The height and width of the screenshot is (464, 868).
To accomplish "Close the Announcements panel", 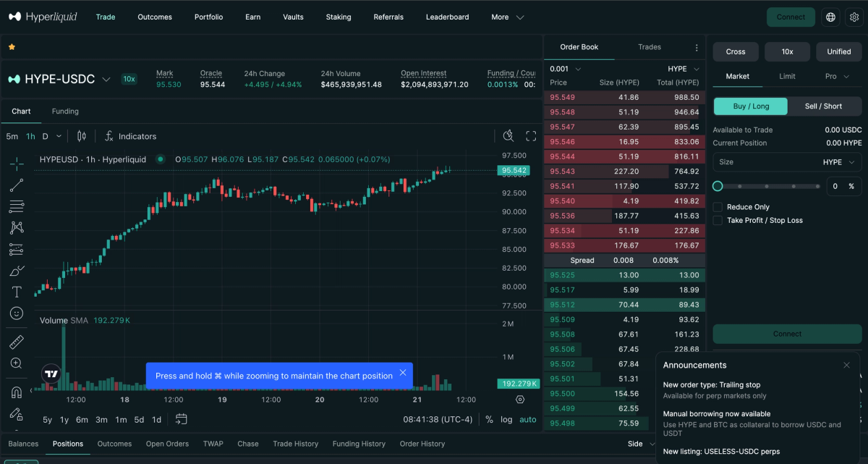I will tap(846, 365).
